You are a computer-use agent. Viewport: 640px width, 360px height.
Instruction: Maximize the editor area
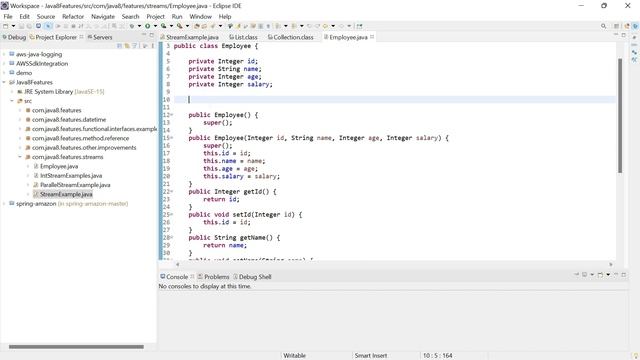(624, 35)
